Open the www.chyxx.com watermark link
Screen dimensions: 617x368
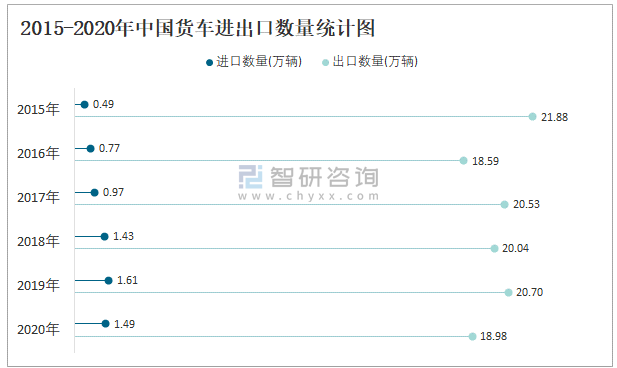pos(308,196)
